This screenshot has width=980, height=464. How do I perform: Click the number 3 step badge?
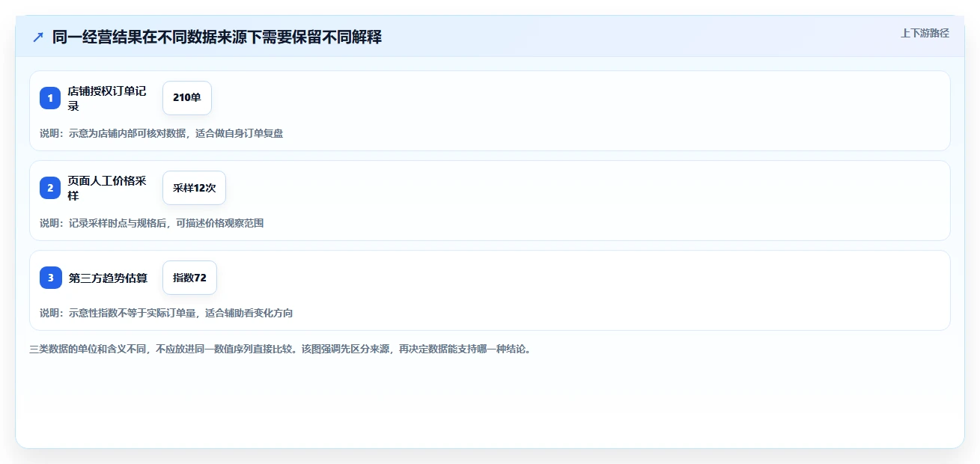[50, 278]
